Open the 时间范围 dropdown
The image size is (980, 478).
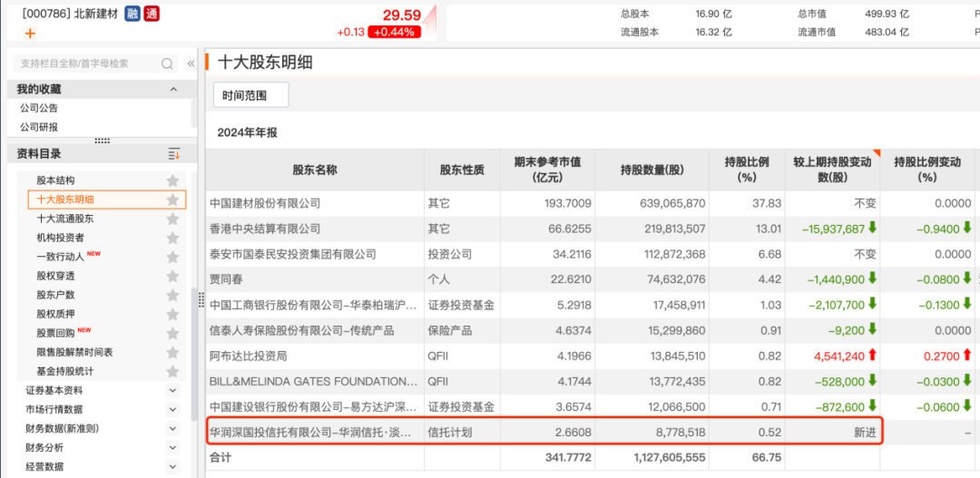[251, 94]
